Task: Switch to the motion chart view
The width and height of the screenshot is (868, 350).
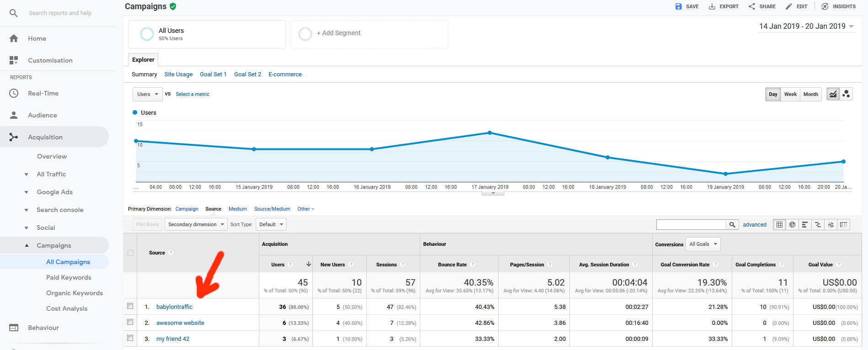Action: click(846, 94)
